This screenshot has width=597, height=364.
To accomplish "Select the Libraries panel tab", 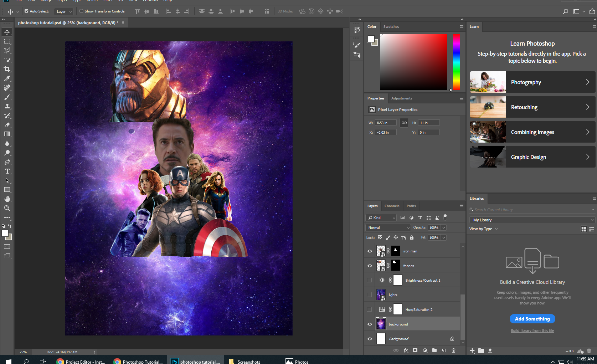I will [x=477, y=199].
